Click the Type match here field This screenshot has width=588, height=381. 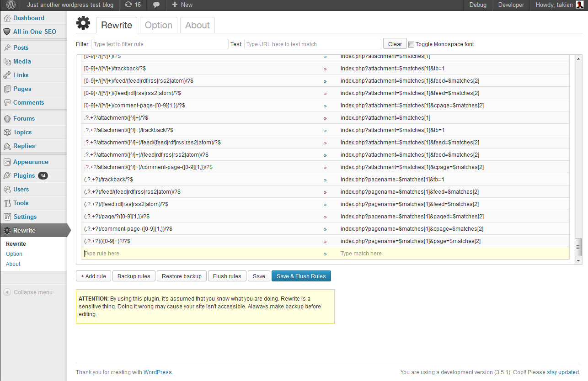453,254
